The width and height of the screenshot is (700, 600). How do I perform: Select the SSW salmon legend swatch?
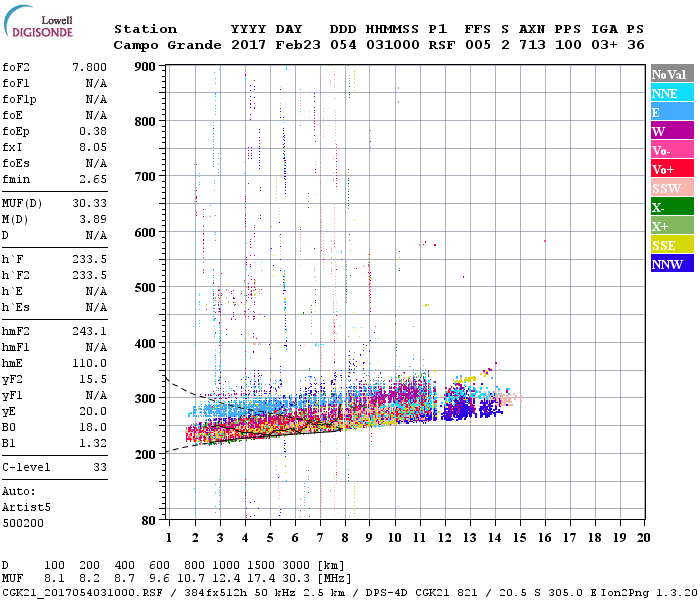(x=672, y=188)
